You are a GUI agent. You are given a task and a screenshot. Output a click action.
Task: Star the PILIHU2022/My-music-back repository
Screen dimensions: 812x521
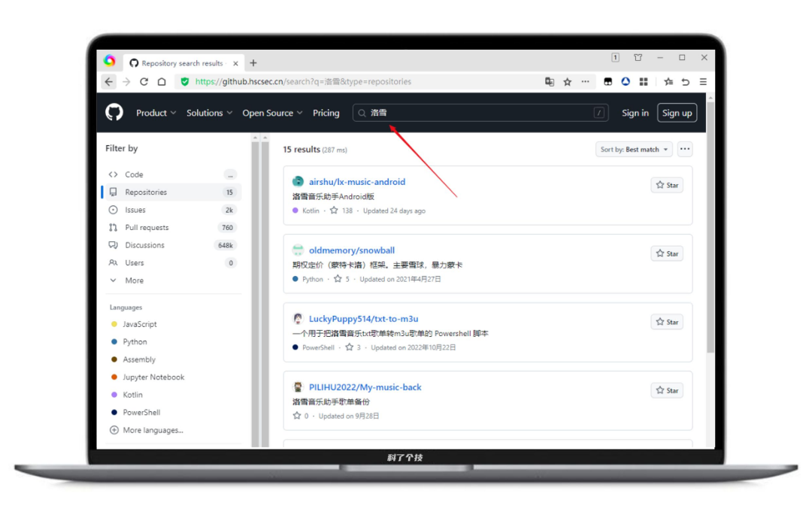667,390
